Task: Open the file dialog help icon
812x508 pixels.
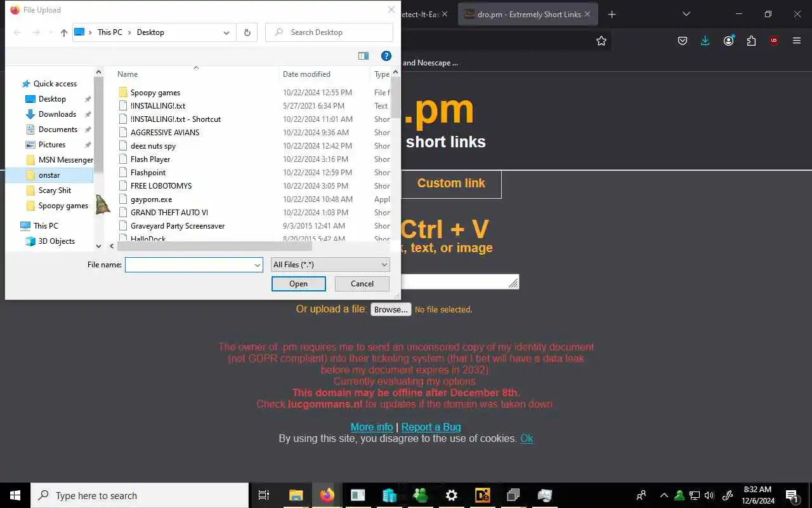Action: coord(386,56)
